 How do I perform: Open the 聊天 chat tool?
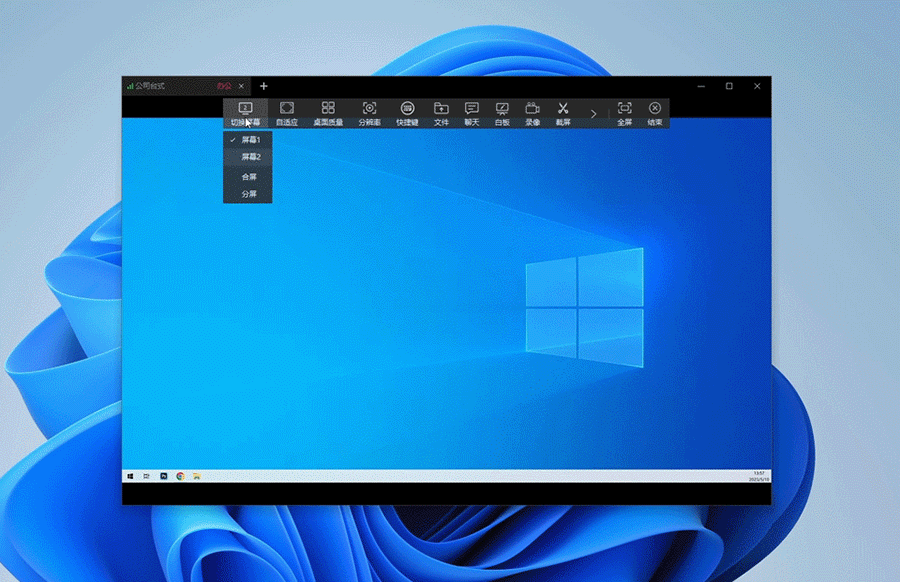coord(471,114)
